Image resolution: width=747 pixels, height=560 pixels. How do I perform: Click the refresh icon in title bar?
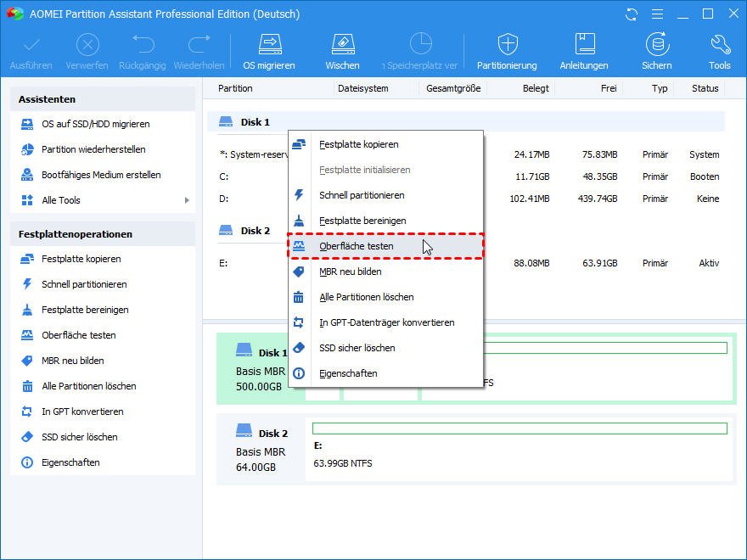point(631,14)
